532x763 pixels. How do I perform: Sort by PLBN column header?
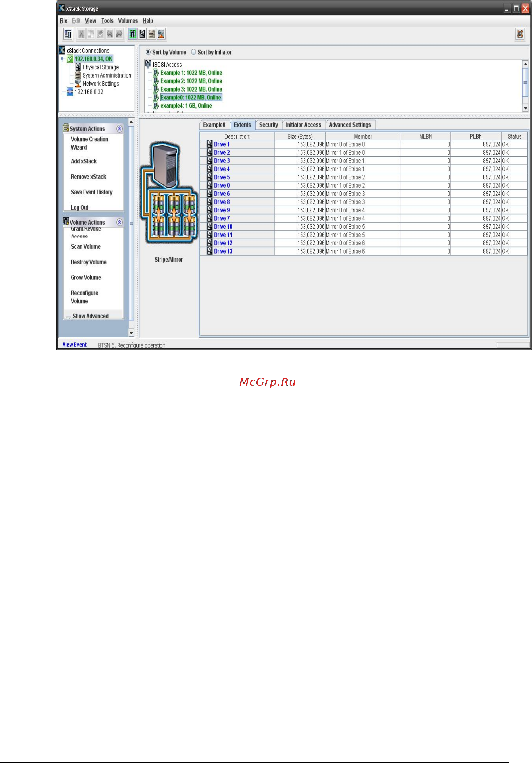[476, 136]
